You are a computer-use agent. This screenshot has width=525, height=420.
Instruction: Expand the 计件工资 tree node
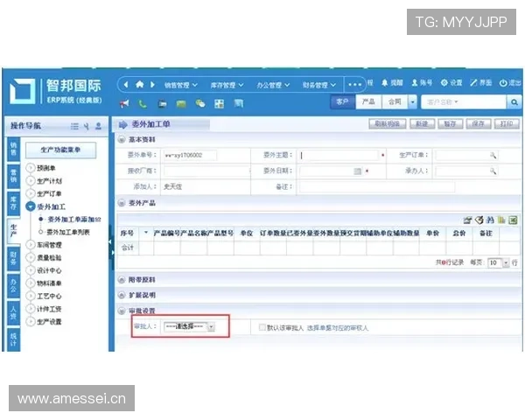point(31,309)
